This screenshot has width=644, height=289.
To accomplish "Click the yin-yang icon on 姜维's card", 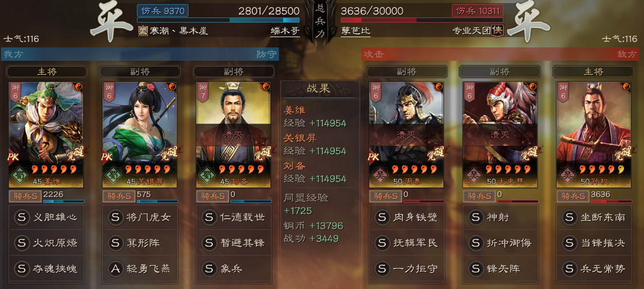I will (x=78, y=87).
